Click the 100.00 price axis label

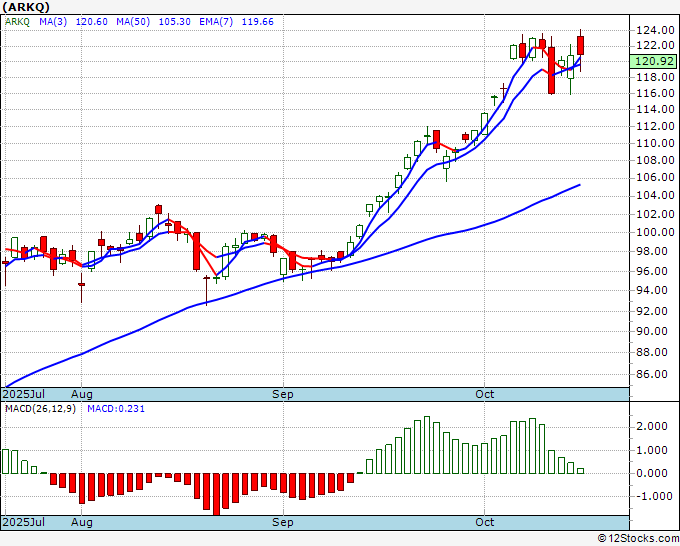[655, 232]
